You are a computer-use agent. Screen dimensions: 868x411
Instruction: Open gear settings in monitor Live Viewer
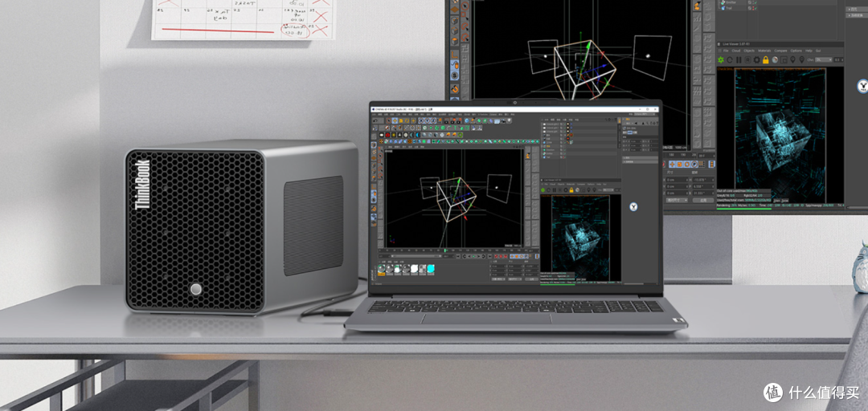point(757,59)
